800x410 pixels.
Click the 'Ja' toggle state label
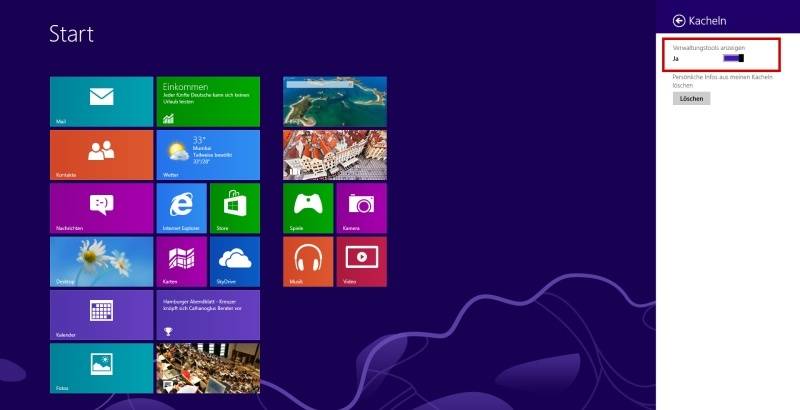(676, 59)
